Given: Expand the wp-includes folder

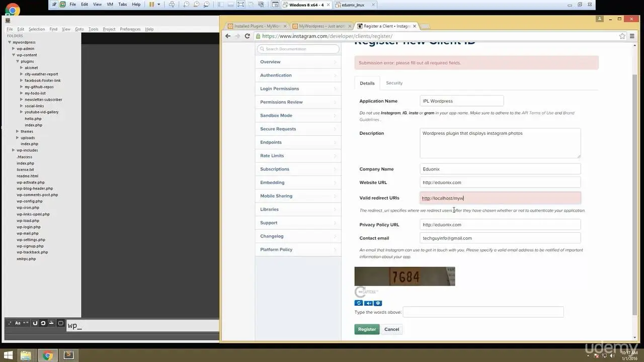Looking at the screenshot, I should (x=14, y=150).
